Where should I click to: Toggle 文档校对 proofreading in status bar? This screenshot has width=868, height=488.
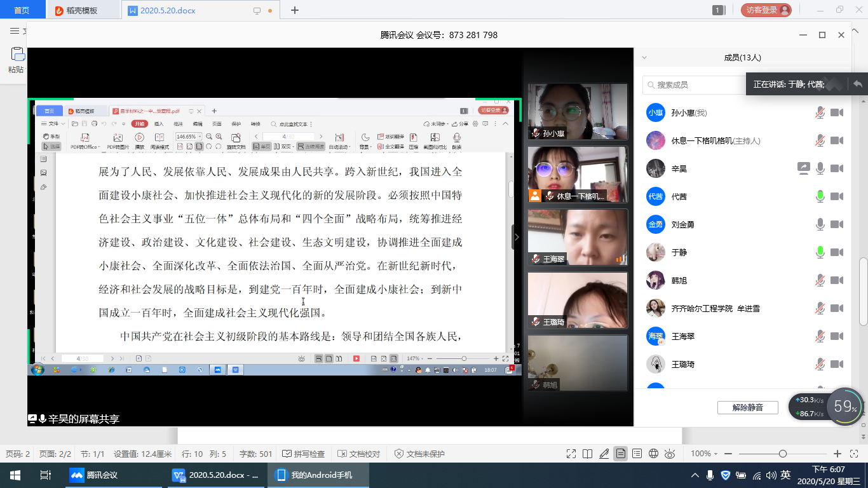[x=359, y=454]
